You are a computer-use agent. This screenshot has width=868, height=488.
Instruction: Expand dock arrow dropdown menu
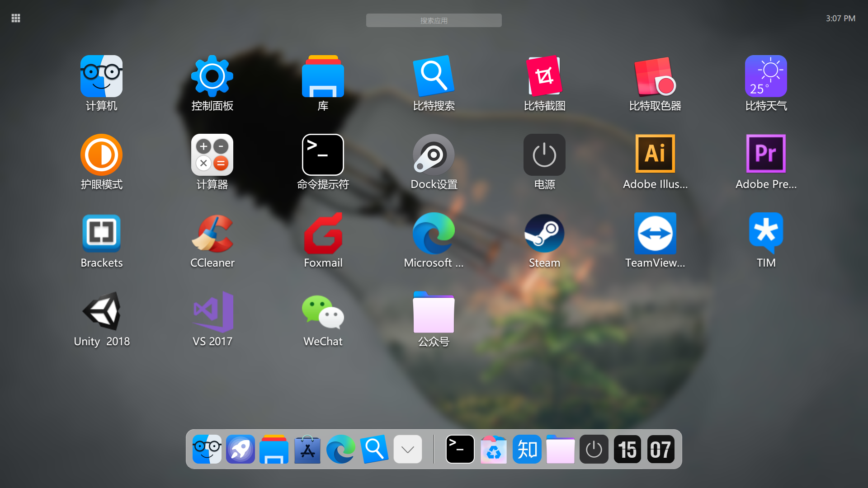pos(407,449)
